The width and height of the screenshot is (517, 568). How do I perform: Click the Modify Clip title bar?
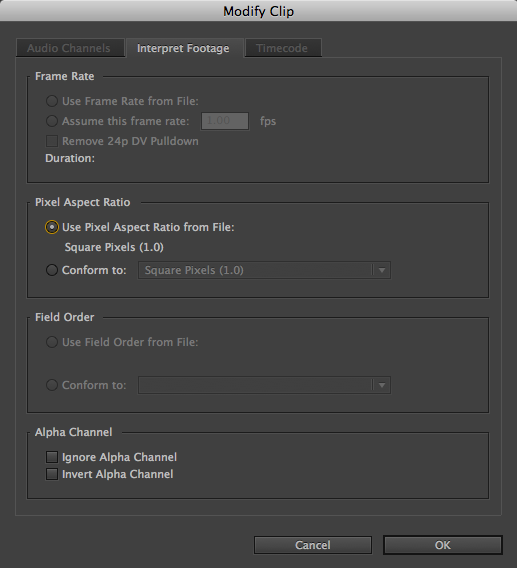[x=258, y=11]
